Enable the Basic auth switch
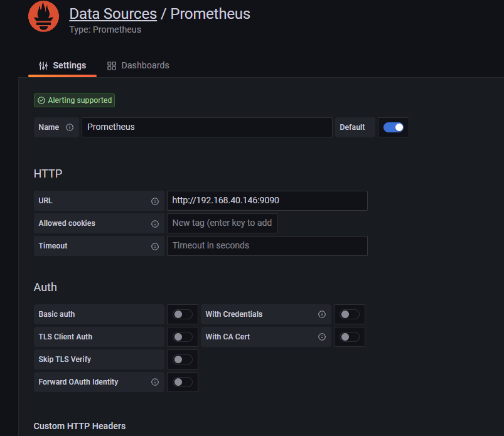The height and width of the screenshot is (436, 504). [183, 314]
